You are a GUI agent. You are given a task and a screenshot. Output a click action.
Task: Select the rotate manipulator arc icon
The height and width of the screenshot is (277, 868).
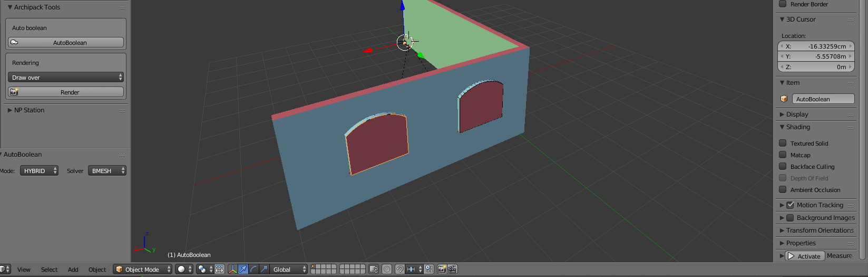[253, 269]
